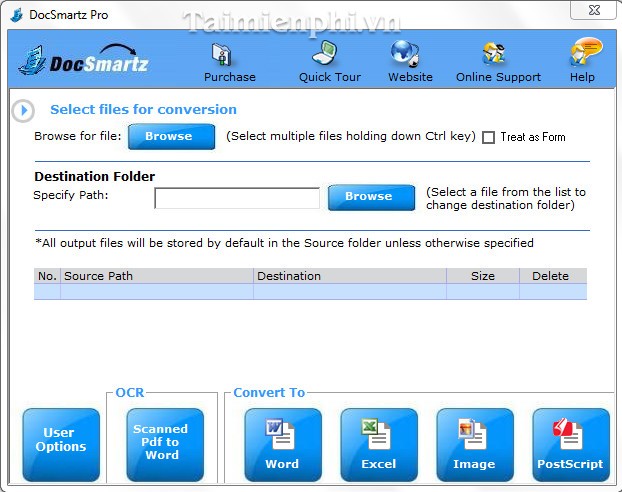
Task: Click the Destination column header
Action: (350, 276)
